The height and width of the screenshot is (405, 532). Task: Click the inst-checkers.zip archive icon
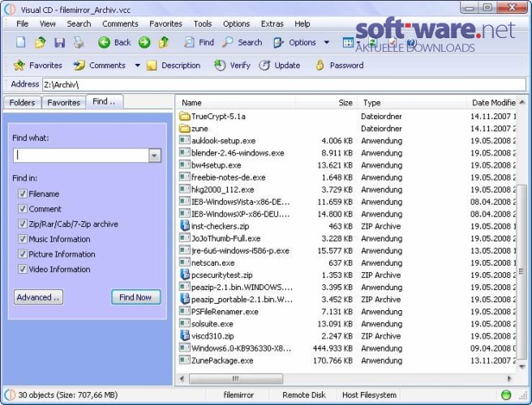pos(184,226)
